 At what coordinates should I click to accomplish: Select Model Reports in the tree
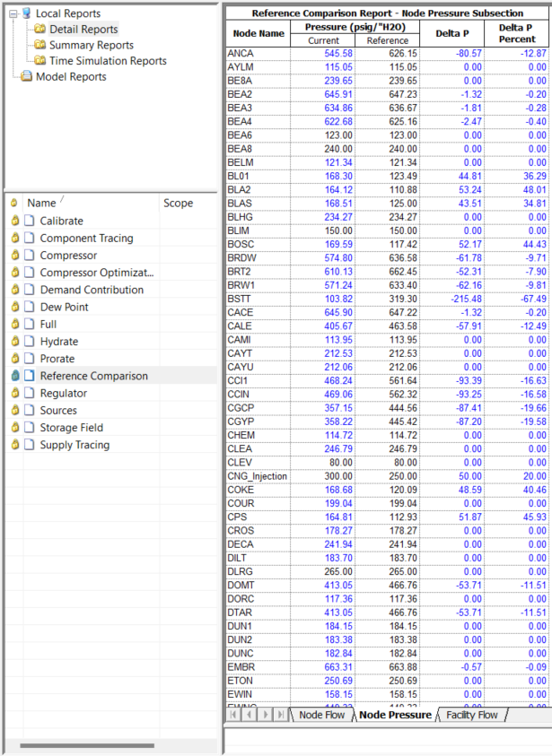(71, 76)
